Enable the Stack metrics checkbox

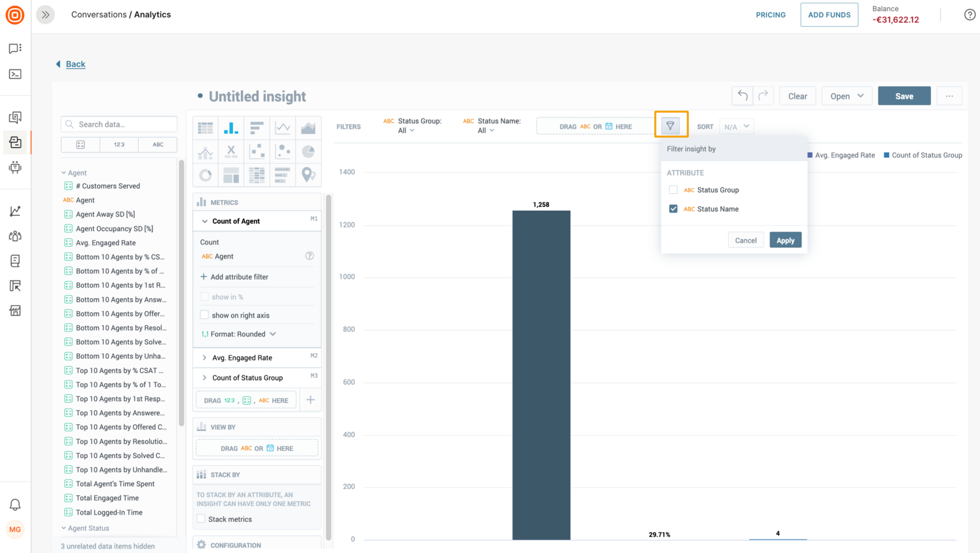(201, 519)
